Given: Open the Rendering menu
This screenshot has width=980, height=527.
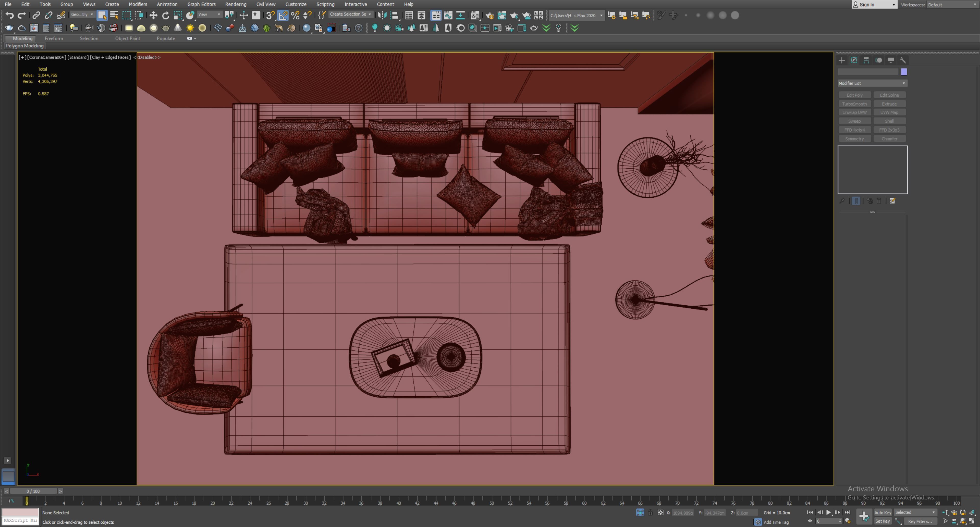Looking at the screenshot, I should tap(236, 4).
